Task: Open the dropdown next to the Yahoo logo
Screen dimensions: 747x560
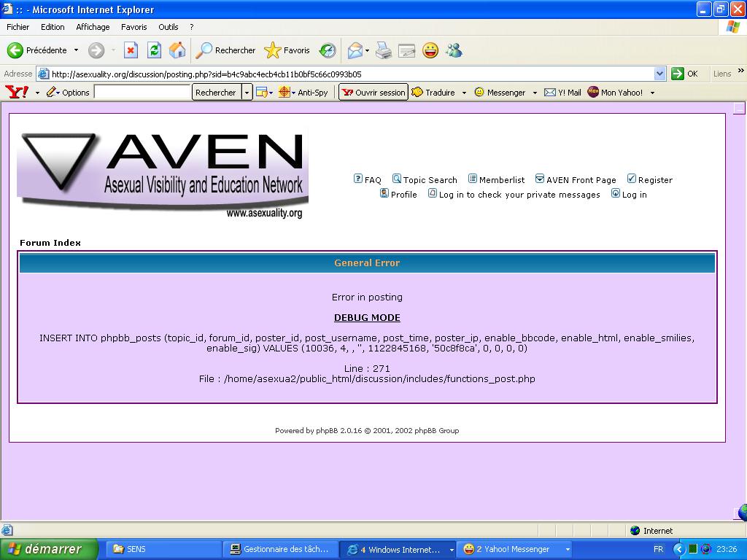Action: pyautogui.click(x=37, y=93)
